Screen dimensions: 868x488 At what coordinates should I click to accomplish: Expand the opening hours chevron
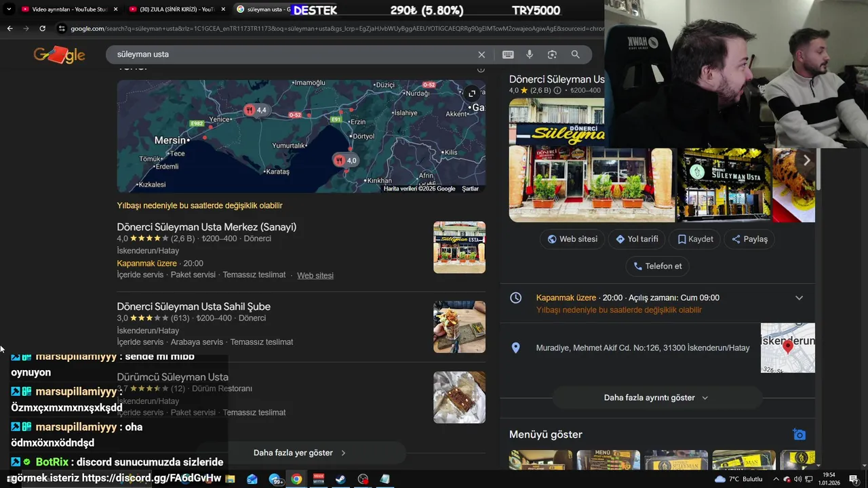point(799,298)
